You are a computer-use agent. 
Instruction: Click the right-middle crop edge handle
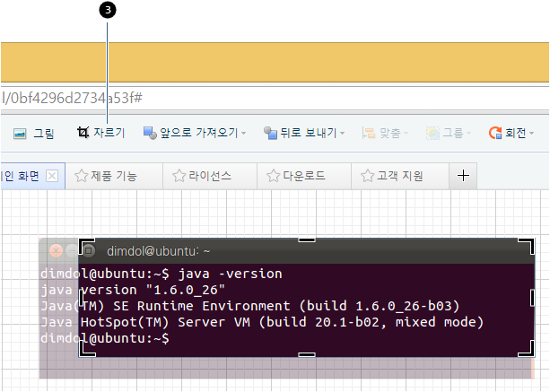[x=532, y=298]
